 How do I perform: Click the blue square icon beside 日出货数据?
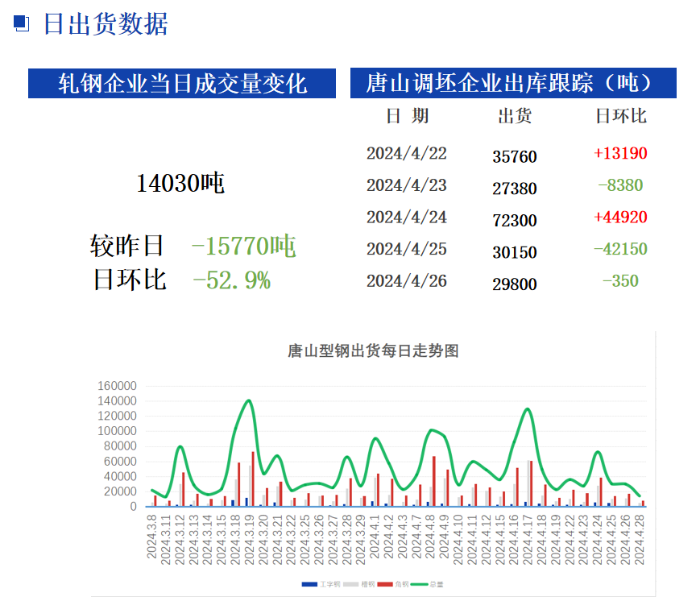[x=21, y=24]
